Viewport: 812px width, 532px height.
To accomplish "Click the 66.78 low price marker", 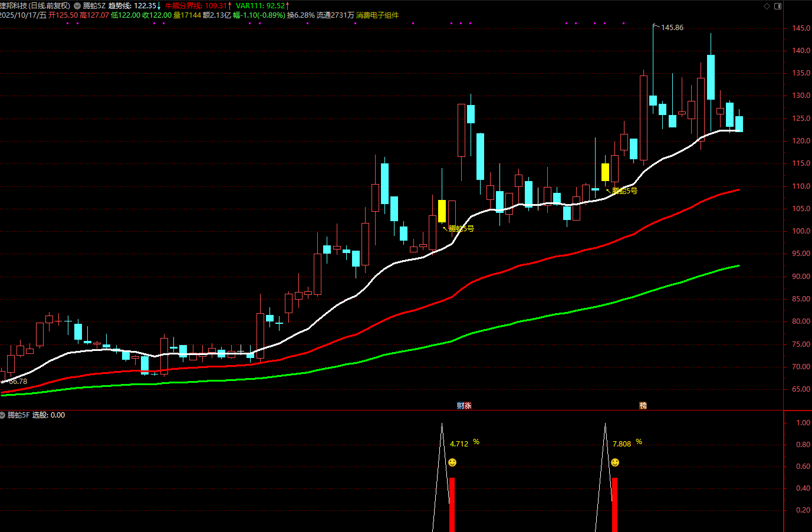I will pos(18,382).
